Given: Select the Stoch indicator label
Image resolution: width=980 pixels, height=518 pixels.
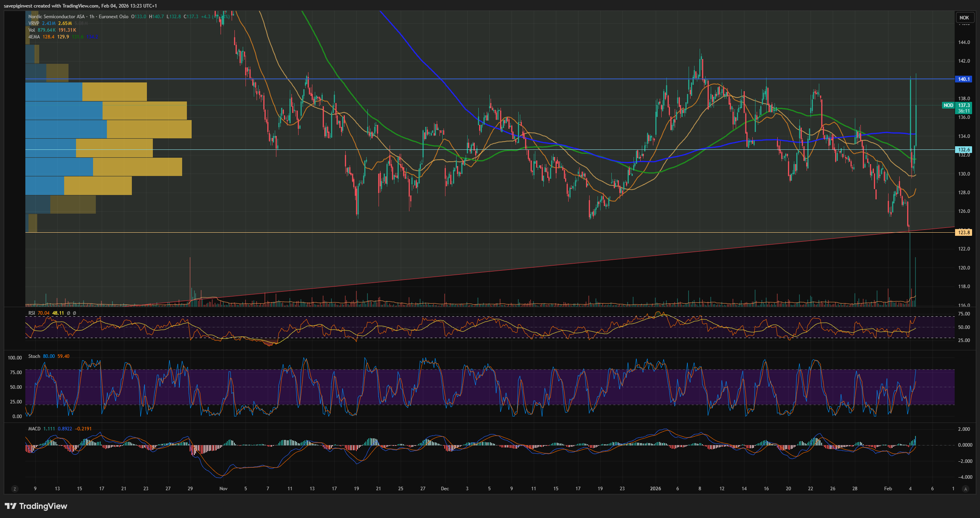Looking at the screenshot, I should click(34, 356).
